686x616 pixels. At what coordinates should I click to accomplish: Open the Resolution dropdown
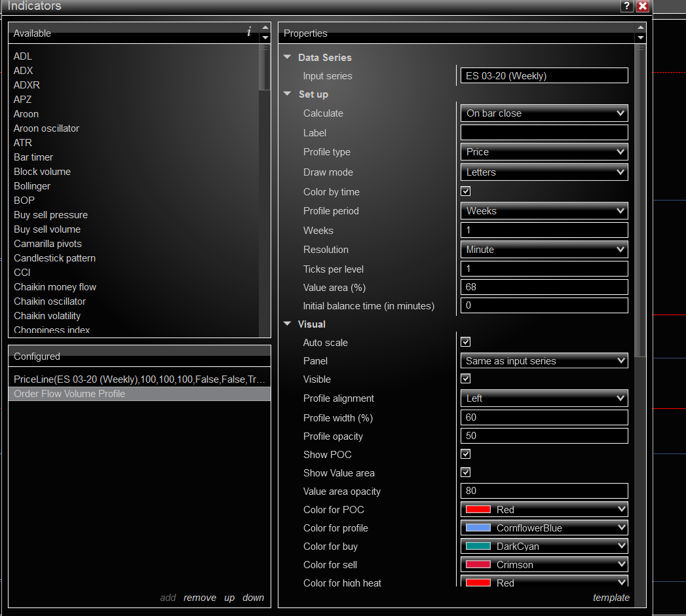[x=544, y=250]
